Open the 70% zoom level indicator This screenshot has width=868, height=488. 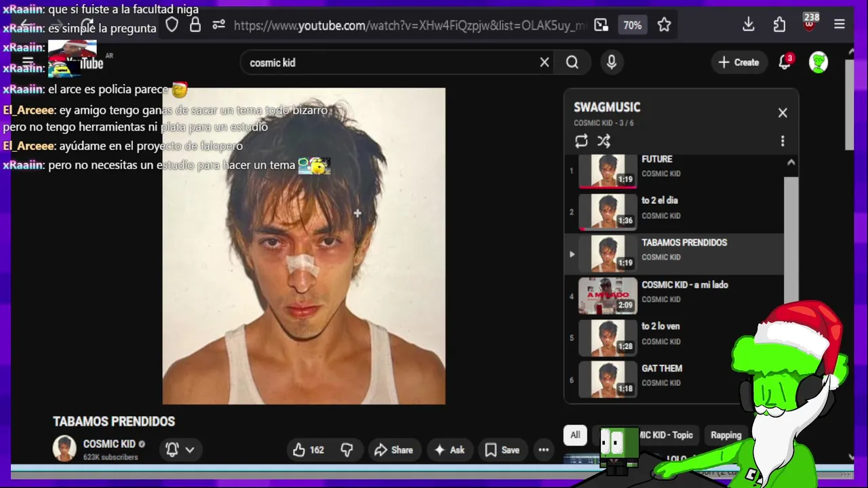click(x=632, y=25)
